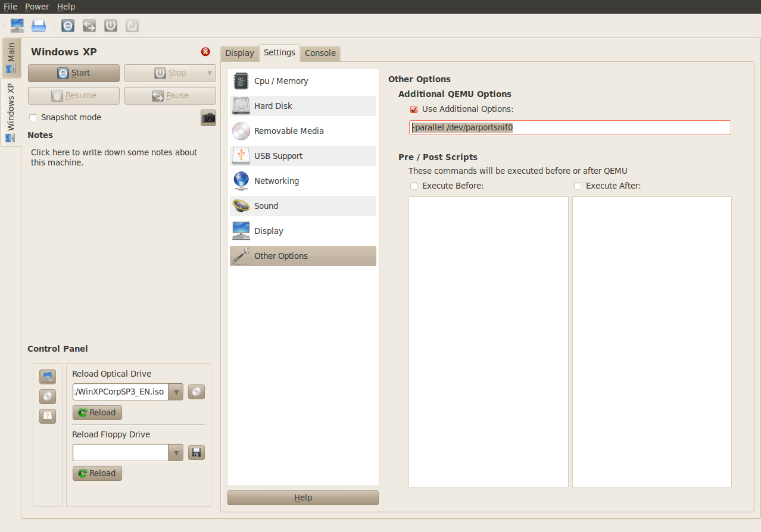Click the additional QEMU options text field
761x532 pixels.
(570, 128)
